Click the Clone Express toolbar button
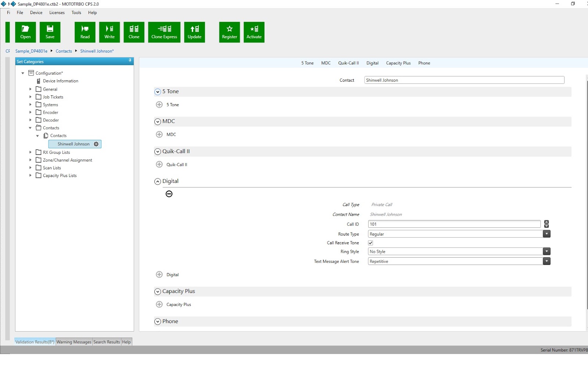Viewport: 588px width, 368px height. coord(164,32)
